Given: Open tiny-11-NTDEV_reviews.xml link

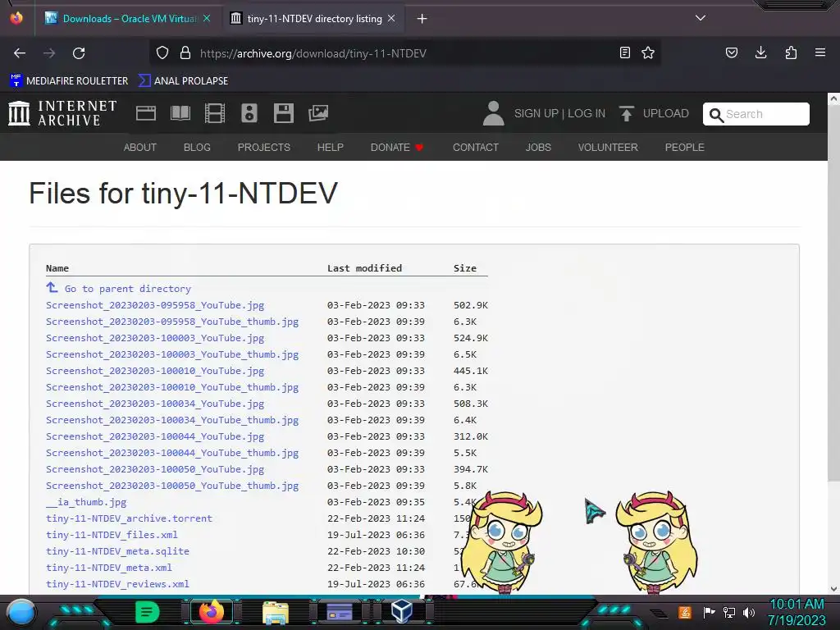Looking at the screenshot, I should pos(117,584).
